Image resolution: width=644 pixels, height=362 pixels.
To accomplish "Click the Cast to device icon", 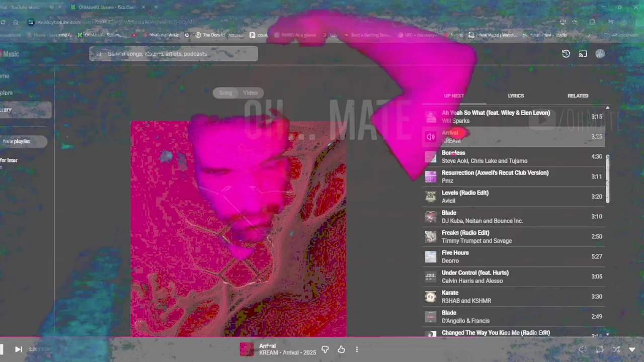I will [583, 54].
